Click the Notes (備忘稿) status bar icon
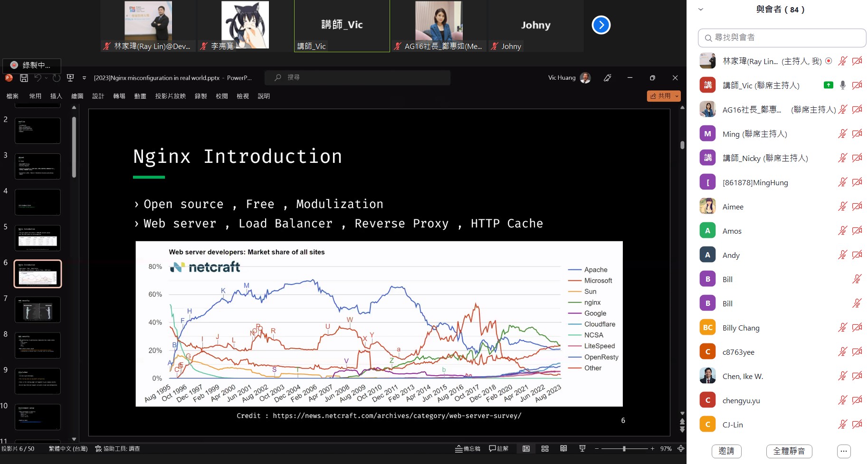This screenshot has height=464, width=868. pyautogui.click(x=467, y=449)
